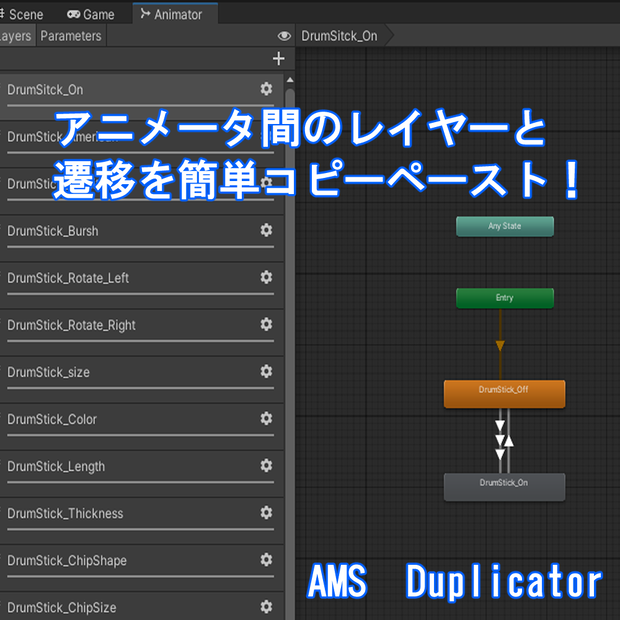
Task: Select the DrumStick_Thickness layer
Action: point(142,520)
